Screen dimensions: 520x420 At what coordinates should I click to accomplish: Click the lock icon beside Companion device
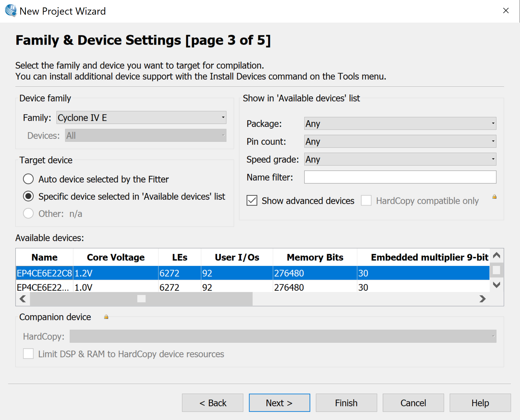[106, 317]
